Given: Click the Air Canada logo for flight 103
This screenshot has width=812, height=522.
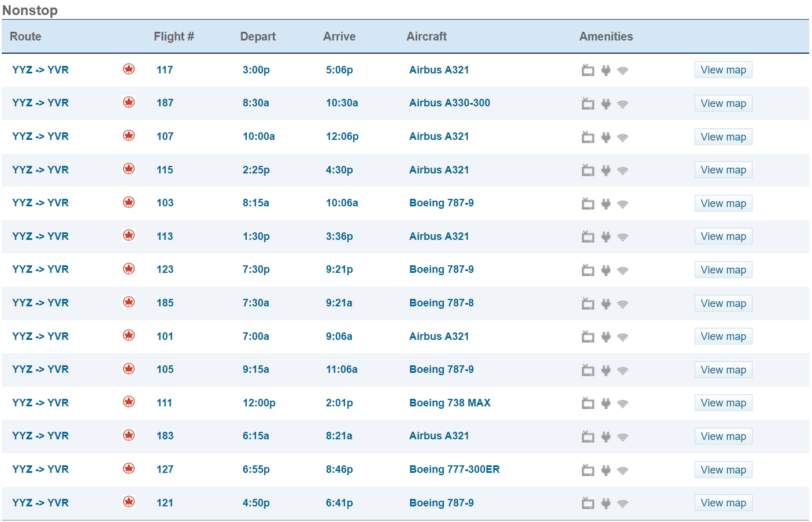Looking at the screenshot, I should [129, 202].
